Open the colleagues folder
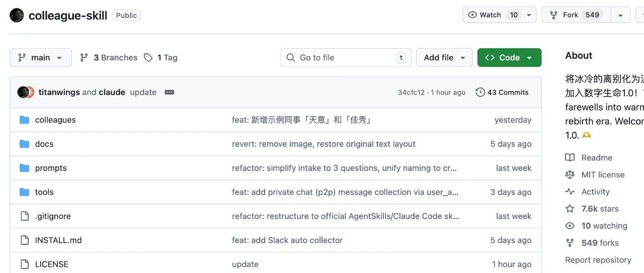The image size is (644, 273). pyautogui.click(x=55, y=120)
